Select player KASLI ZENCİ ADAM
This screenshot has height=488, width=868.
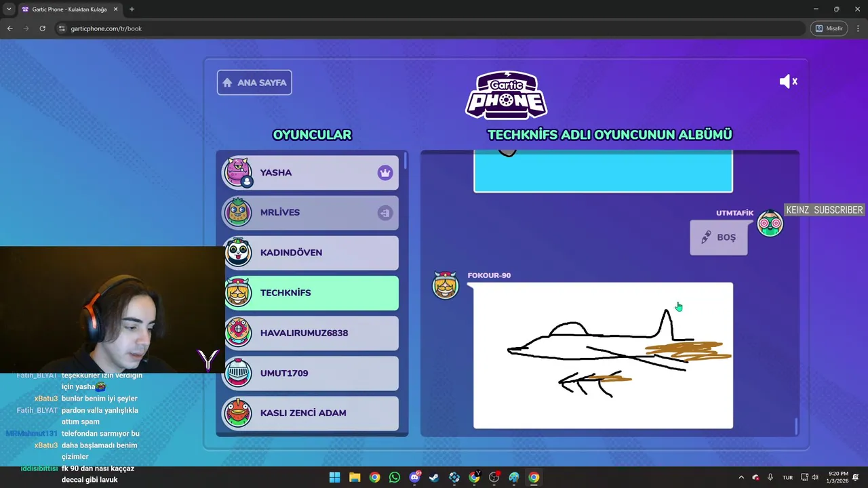point(311,413)
